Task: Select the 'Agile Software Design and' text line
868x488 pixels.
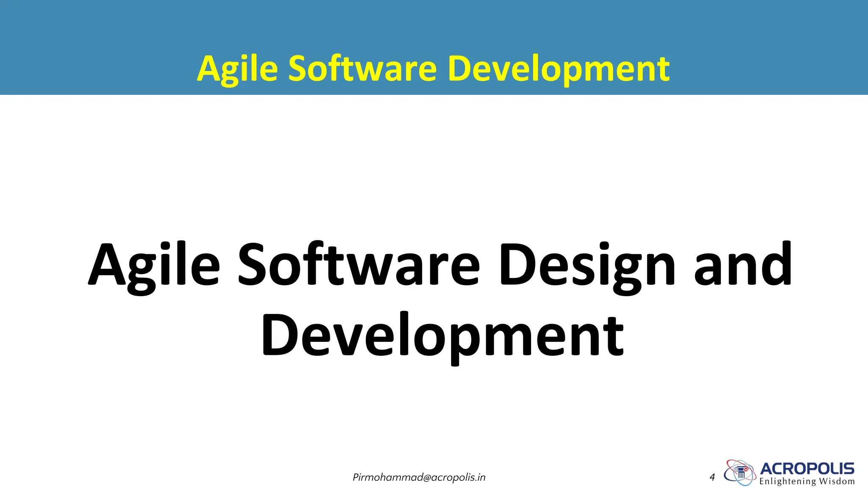Action: (x=440, y=267)
